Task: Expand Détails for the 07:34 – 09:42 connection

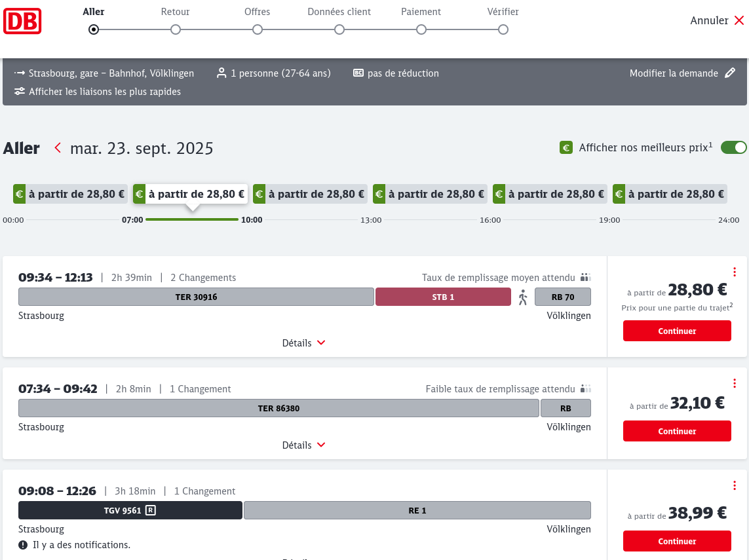Action: [x=303, y=445]
